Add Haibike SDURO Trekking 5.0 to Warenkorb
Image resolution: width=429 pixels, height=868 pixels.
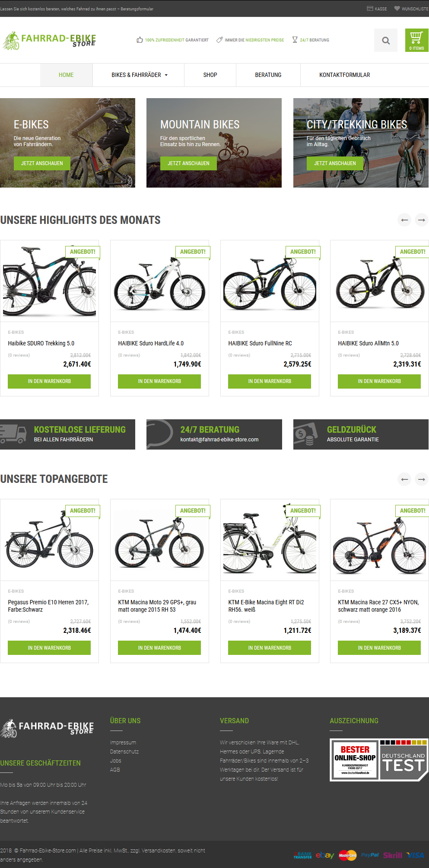tap(49, 381)
